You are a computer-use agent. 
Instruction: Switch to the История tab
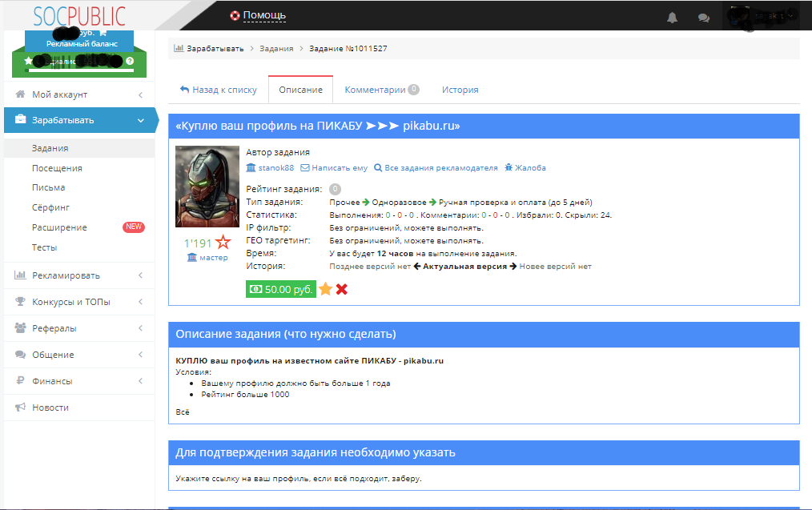(460, 90)
